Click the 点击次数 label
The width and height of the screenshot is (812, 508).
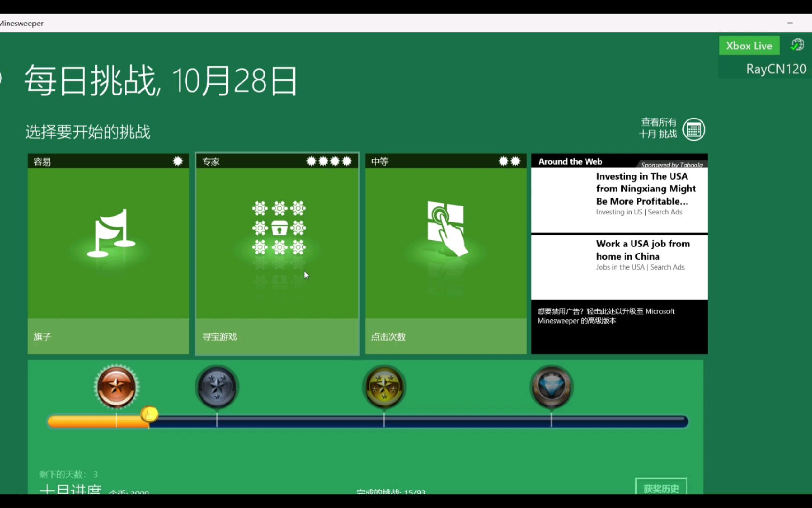tap(388, 337)
